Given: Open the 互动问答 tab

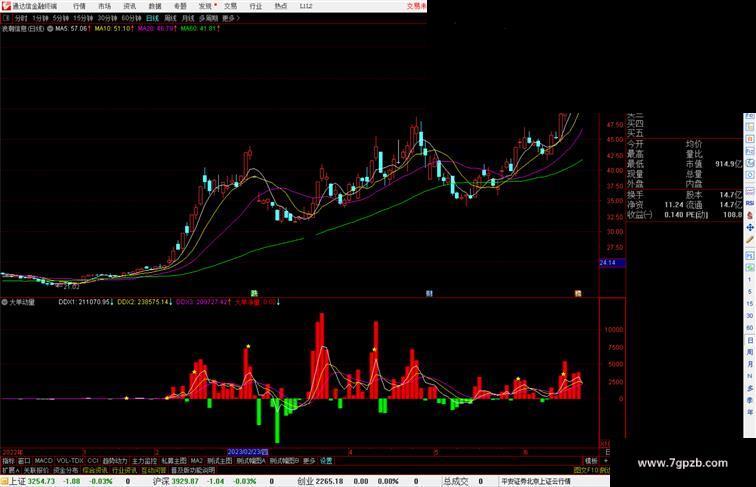Looking at the screenshot, I should coord(153,470).
